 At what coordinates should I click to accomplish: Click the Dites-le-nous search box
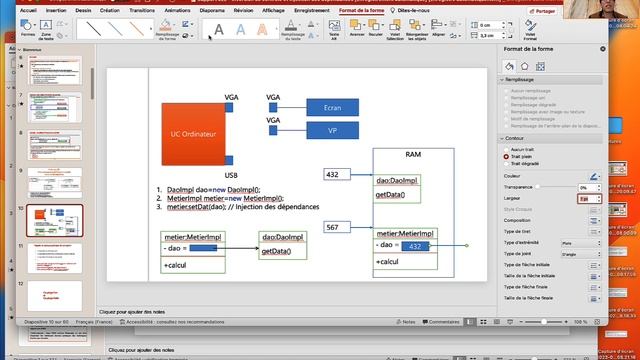pyautogui.click(x=410, y=10)
